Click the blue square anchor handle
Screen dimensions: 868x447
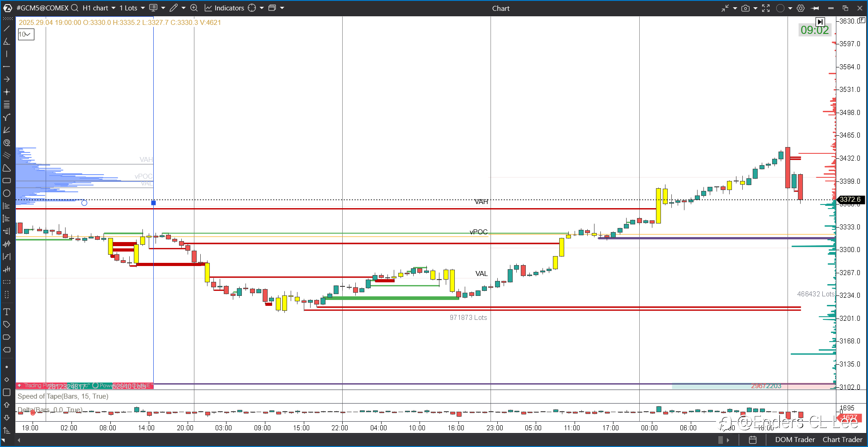[154, 203]
